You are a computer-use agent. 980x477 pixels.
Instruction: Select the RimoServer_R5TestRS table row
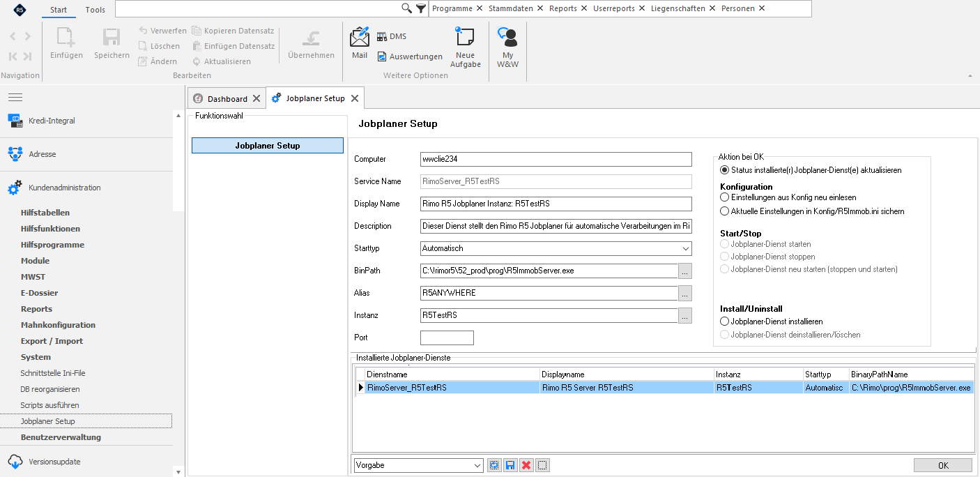click(x=665, y=388)
